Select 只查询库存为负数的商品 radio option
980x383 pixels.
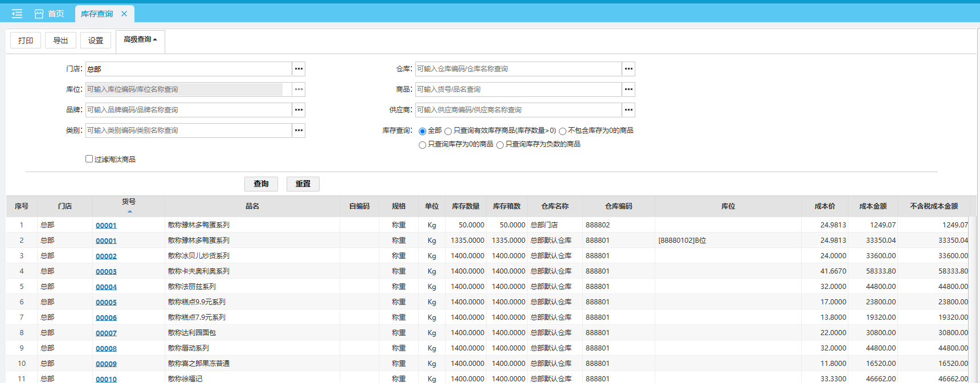click(x=500, y=145)
